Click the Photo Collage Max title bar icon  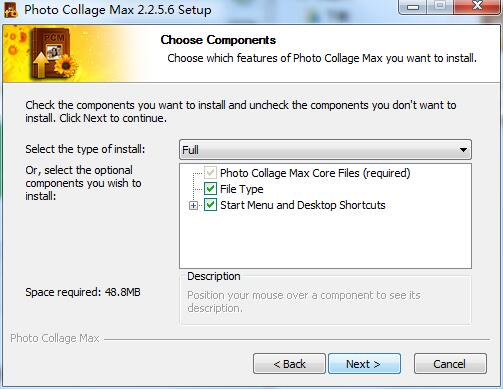pyautogui.click(x=10, y=9)
